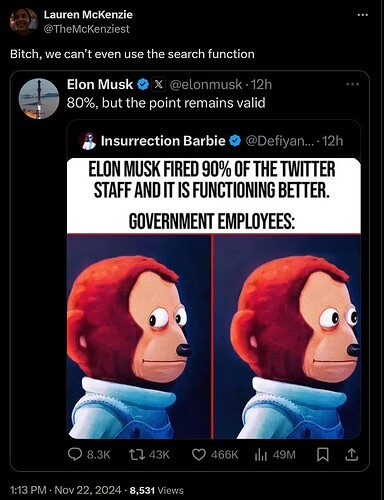Open more options for Lauren McKenzie's post
The width and height of the screenshot is (384, 500).
pyautogui.click(x=362, y=15)
